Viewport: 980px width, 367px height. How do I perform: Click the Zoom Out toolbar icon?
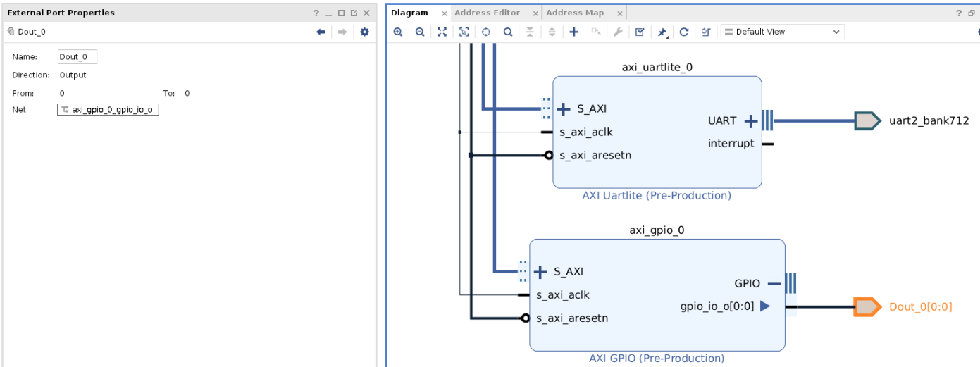[x=420, y=32]
